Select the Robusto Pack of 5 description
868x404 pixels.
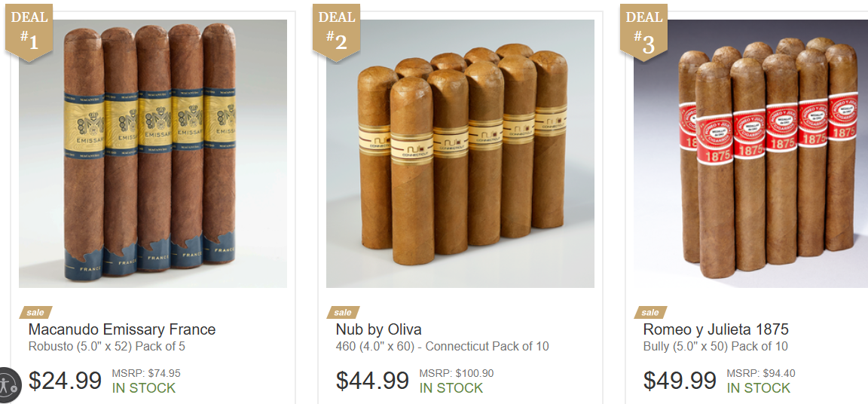point(111,347)
